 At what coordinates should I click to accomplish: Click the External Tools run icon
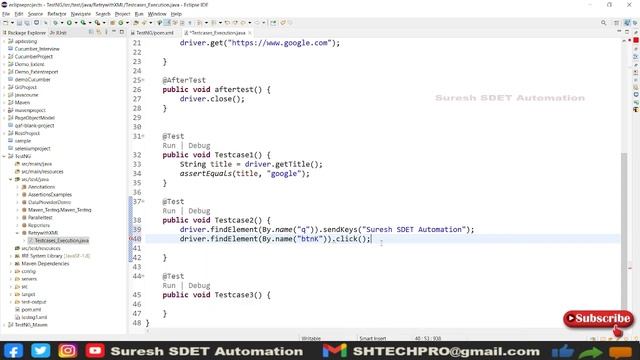pyautogui.click(x=97, y=23)
